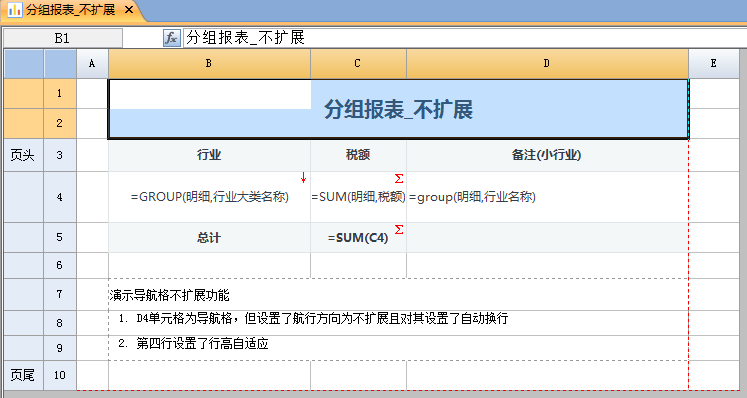Viewport: 747px width, 398px height.
Task: Select column B header
Action: pyautogui.click(x=209, y=63)
